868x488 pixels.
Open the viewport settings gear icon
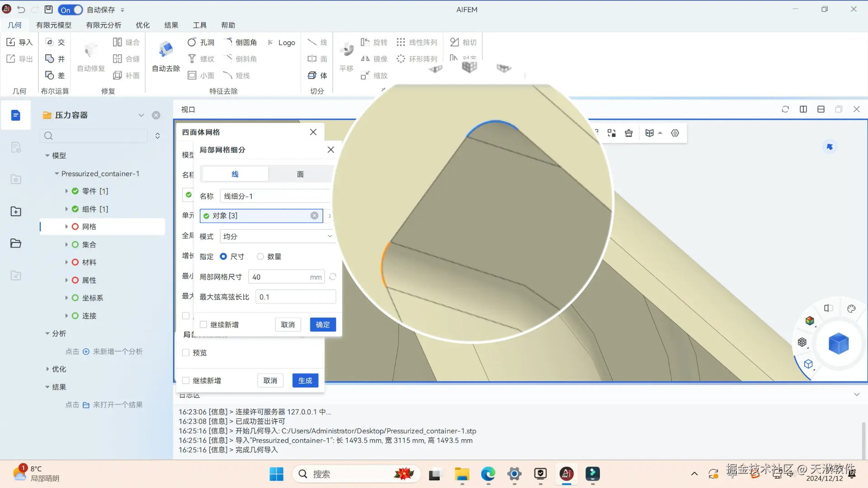pos(675,133)
